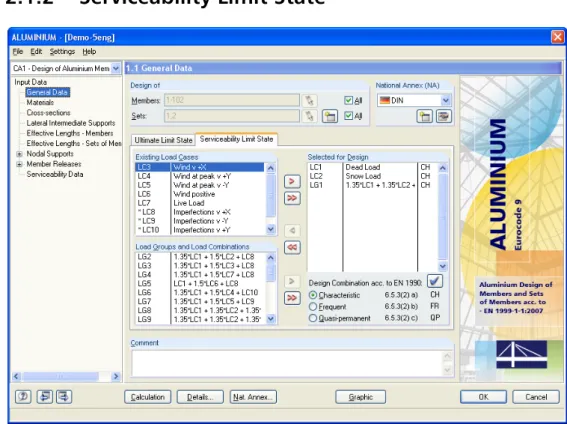Click the create new National Annex icon
Image resolution: width=567 pixels, height=424 pixels.
point(425,116)
